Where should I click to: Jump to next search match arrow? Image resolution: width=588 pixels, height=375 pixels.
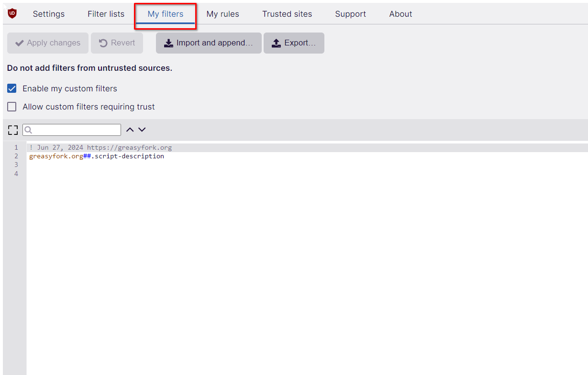pos(142,130)
